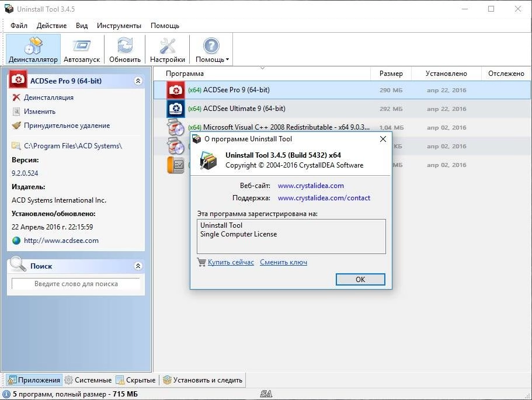532x400 pixels.
Task: Open the Установить и следить tab
Action: [x=203, y=380]
